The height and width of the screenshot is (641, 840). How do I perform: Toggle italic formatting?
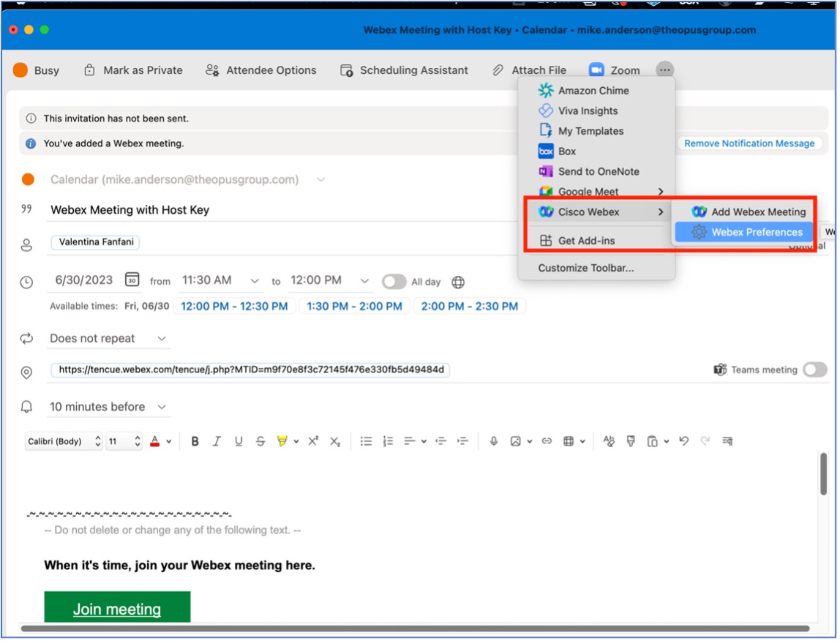[217, 442]
